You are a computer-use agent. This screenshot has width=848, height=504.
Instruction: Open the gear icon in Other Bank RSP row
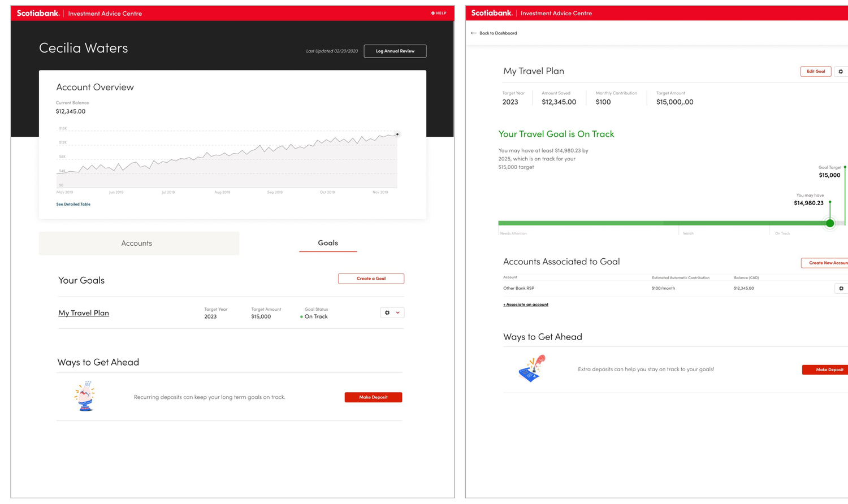(841, 289)
